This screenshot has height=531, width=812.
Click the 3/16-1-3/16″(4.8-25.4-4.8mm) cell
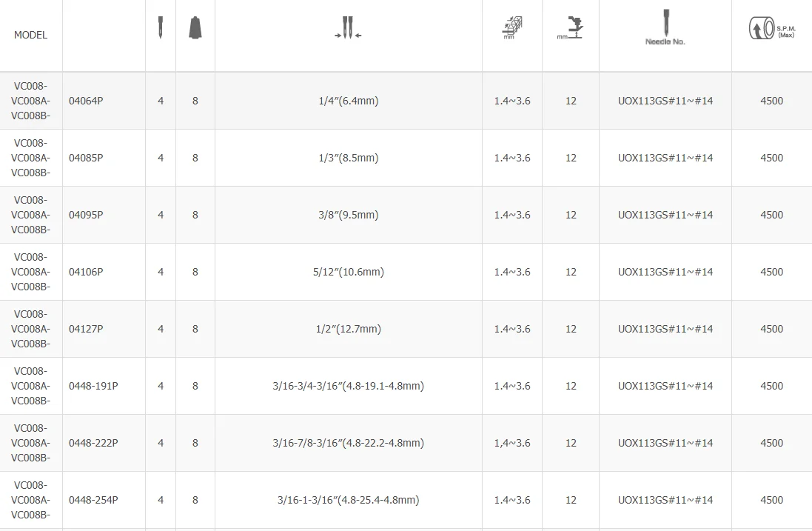tap(349, 500)
